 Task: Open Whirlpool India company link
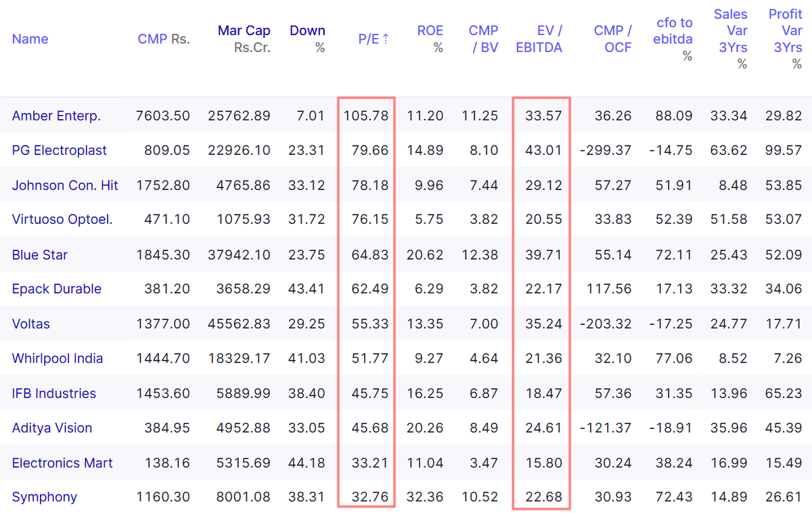tap(58, 359)
